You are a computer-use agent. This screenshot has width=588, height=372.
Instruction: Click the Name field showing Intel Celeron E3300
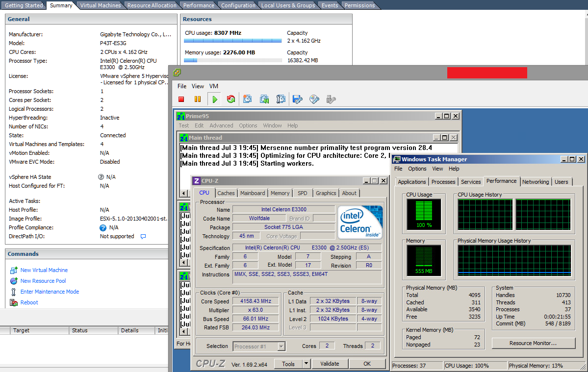[x=284, y=209]
